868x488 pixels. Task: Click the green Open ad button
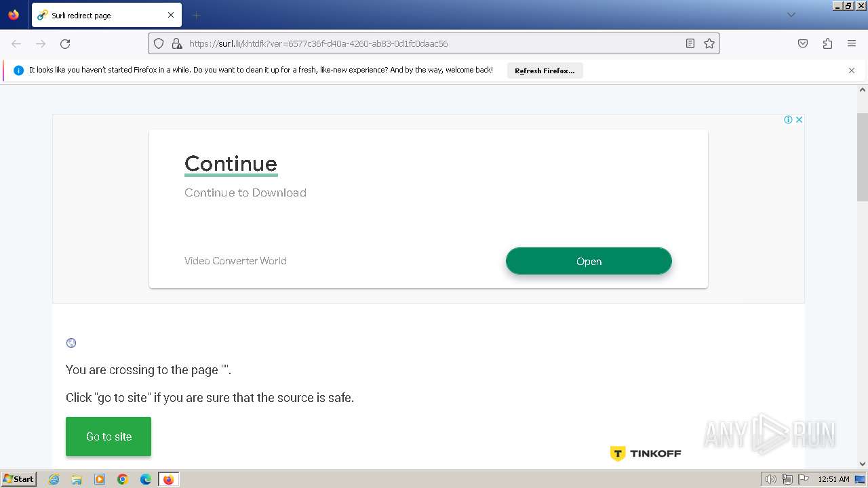pos(589,261)
